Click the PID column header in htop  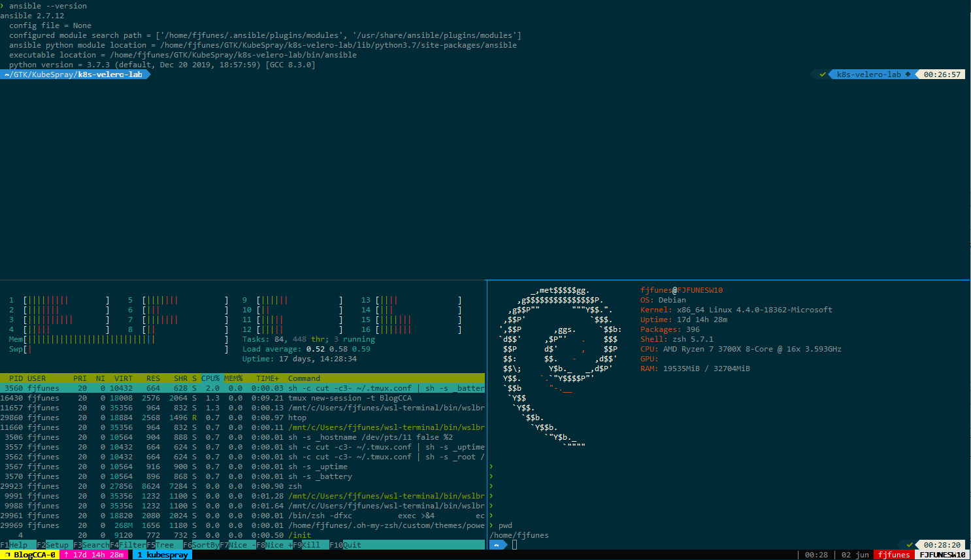pos(16,378)
